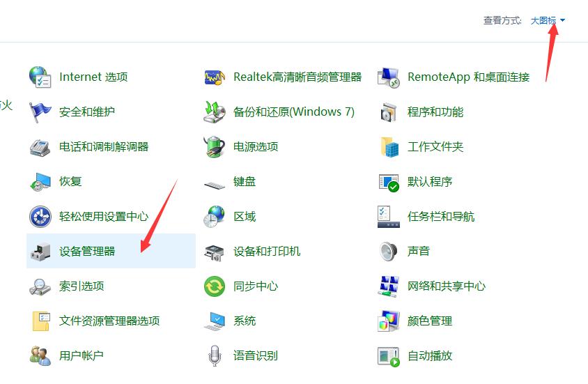Open the Internet 选项 globe icon
The width and height of the screenshot is (588, 384).
(40, 77)
